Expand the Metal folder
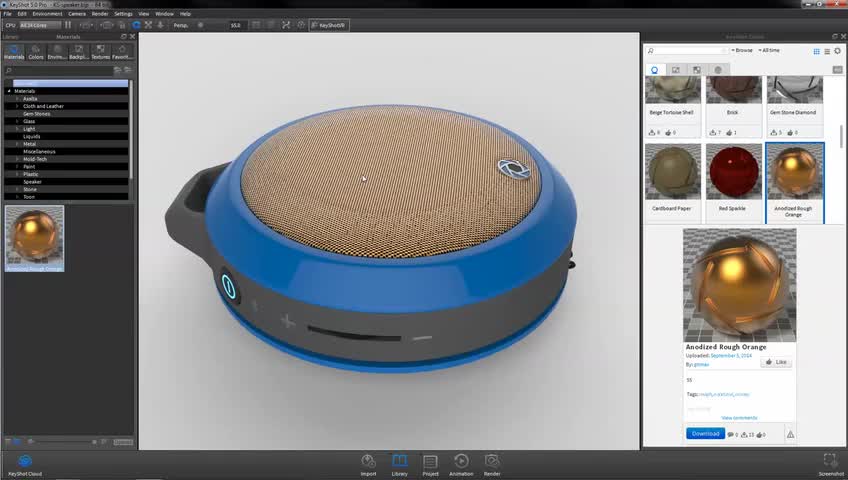This screenshot has height=480, width=848. pos(17,144)
